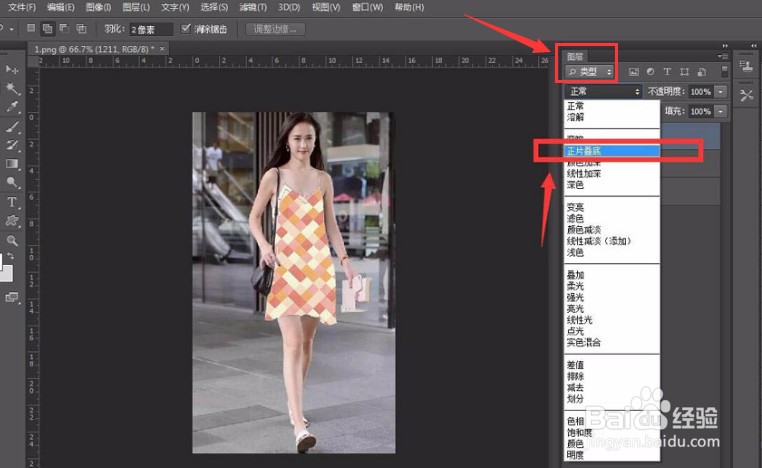762x468 pixels.
Task: Click the 不透明度 100% value field
Action: (701, 91)
